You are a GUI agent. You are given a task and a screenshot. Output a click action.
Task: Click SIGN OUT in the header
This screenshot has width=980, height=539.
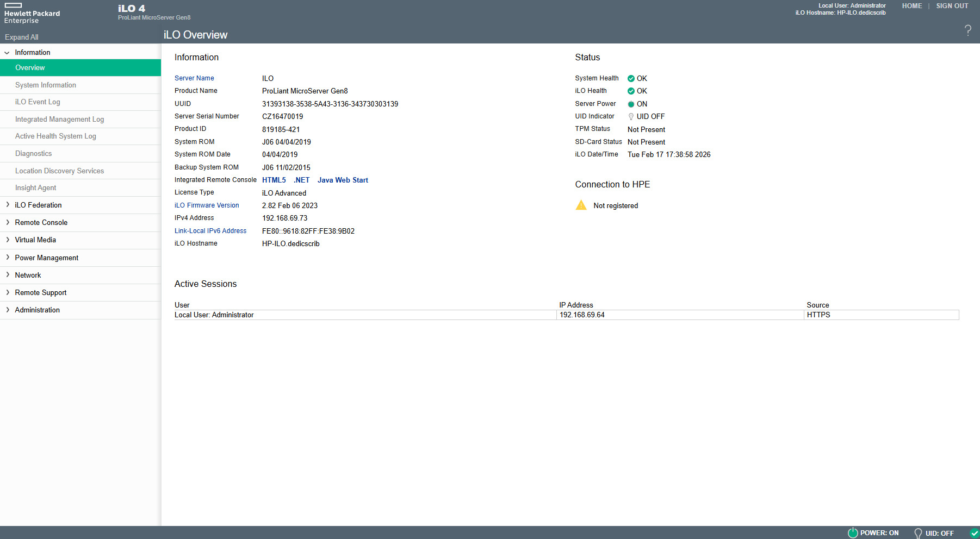pyautogui.click(x=952, y=6)
